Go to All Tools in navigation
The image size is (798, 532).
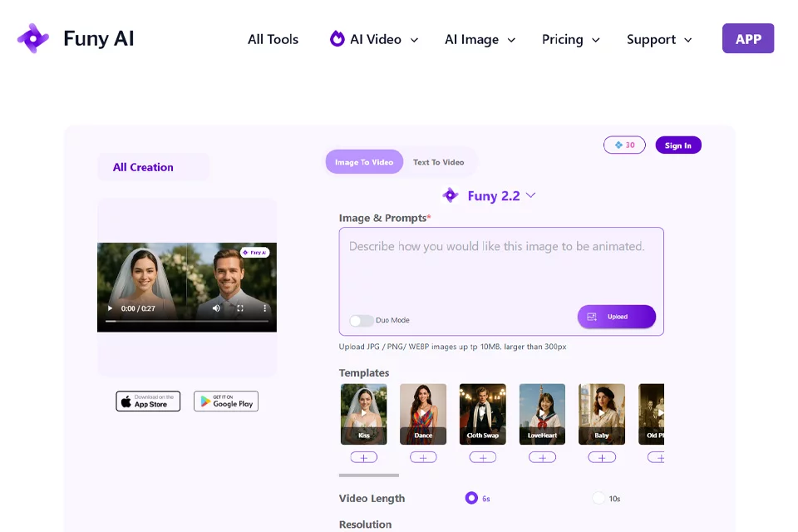click(x=273, y=39)
